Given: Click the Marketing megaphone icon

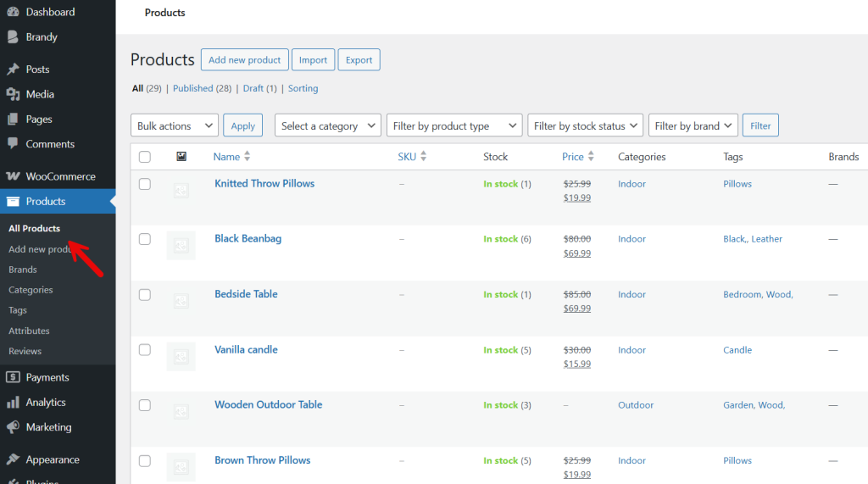Looking at the screenshot, I should point(13,427).
